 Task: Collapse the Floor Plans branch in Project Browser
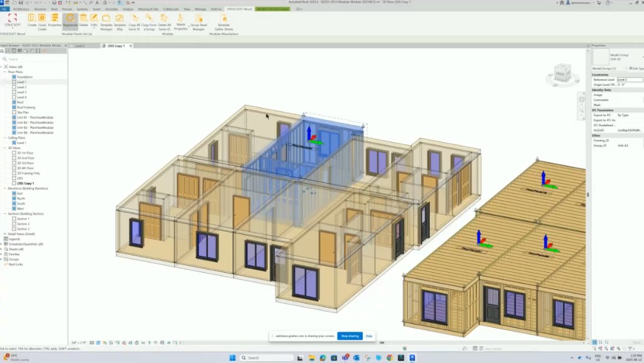pyautogui.click(x=5, y=72)
